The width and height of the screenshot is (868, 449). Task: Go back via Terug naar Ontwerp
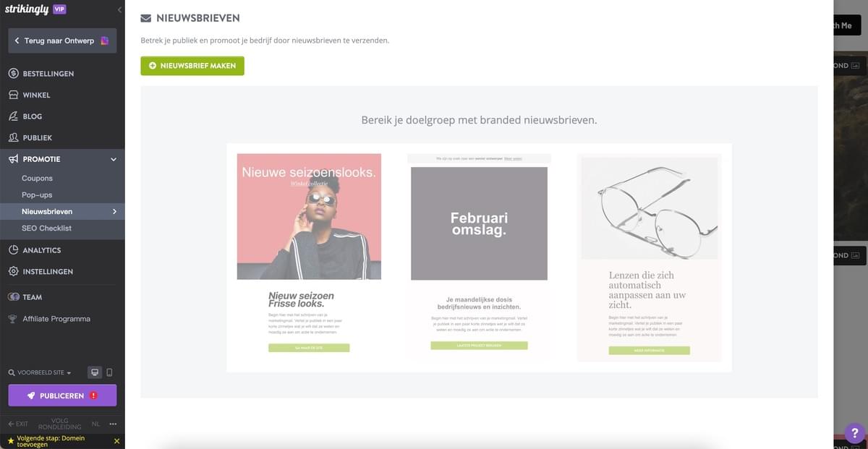(x=62, y=40)
